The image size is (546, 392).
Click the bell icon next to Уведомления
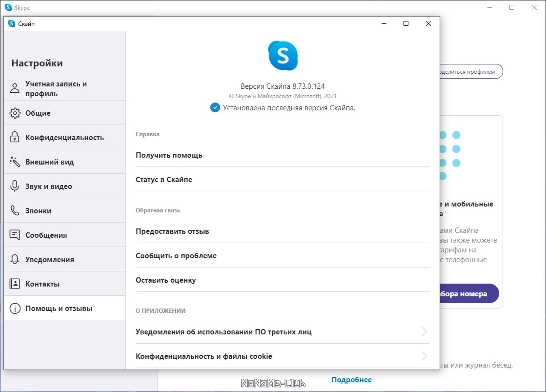pos(15,259)
